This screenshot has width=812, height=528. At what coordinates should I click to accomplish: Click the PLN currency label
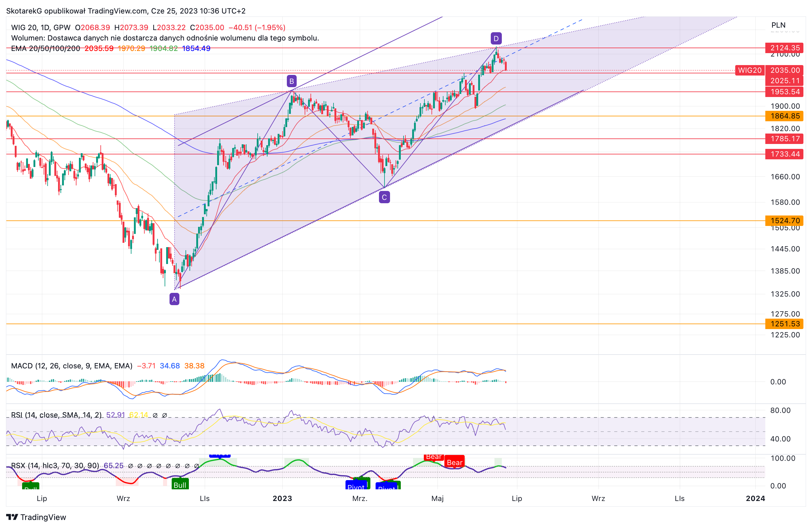[x=778, y=25]
